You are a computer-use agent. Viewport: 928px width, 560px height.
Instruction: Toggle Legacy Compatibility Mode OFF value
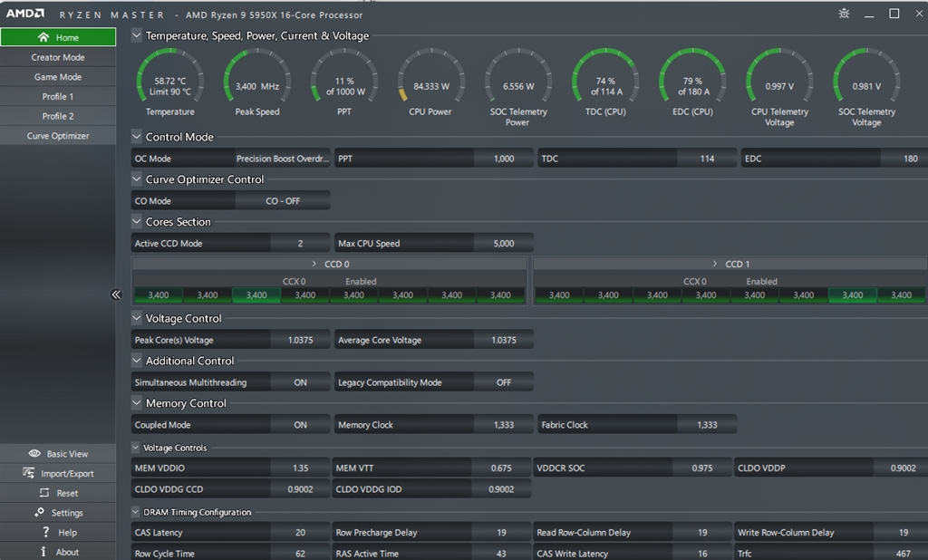[x=504, y=382]
